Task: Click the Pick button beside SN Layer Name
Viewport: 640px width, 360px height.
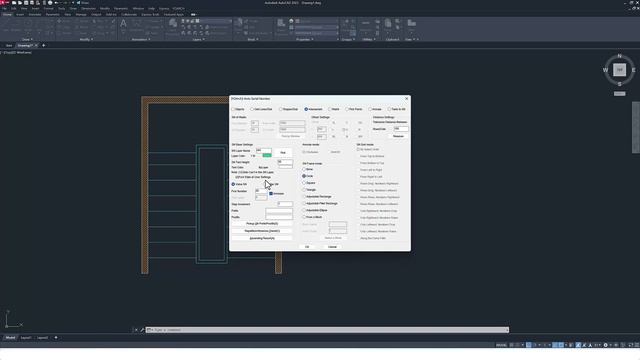Action: [x=283, y=152]
